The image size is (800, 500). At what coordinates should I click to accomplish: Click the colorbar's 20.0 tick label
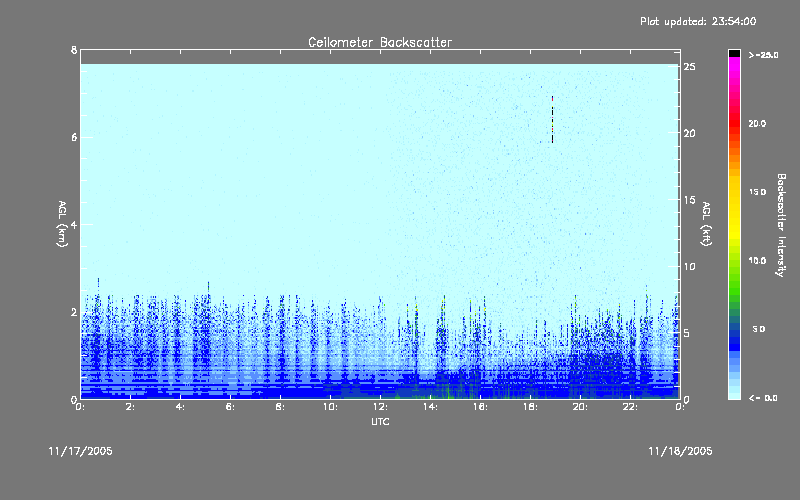pyautogui.click(x=757, y=123)
